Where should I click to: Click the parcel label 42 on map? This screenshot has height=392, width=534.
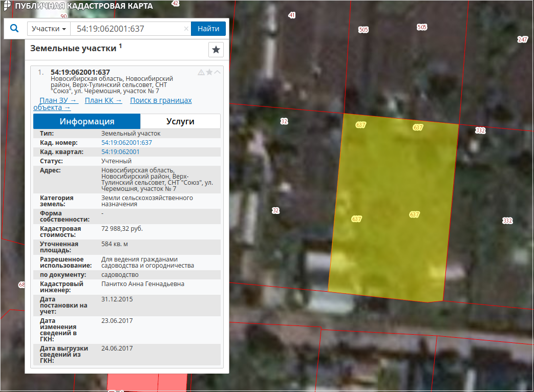[x=176, y=4]
